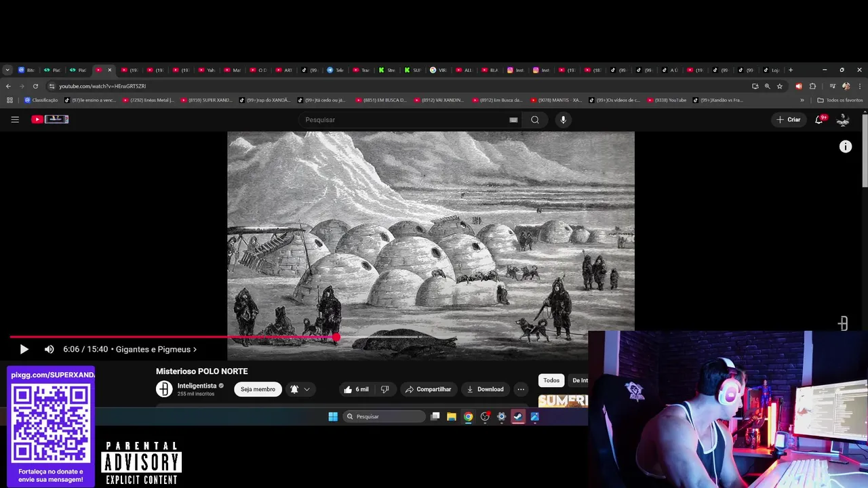Open the Inteligentista channel name link
868x488 pixels.
point(197,386)
